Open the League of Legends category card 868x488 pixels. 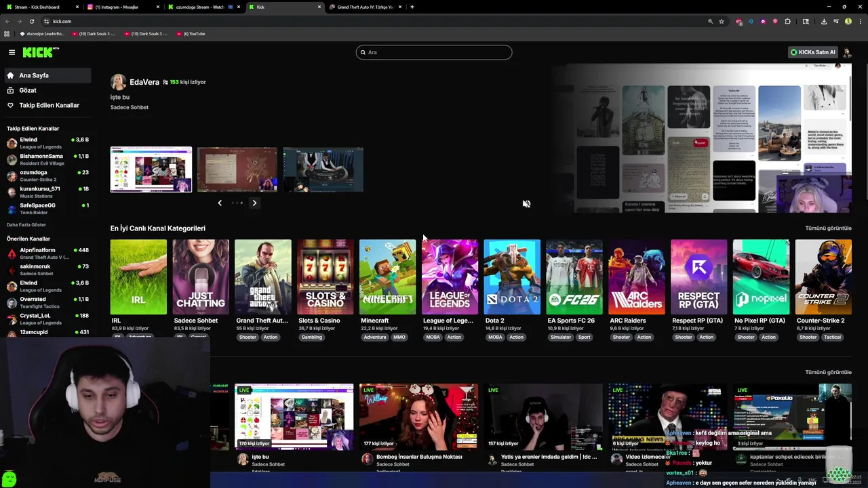(450, 277)
